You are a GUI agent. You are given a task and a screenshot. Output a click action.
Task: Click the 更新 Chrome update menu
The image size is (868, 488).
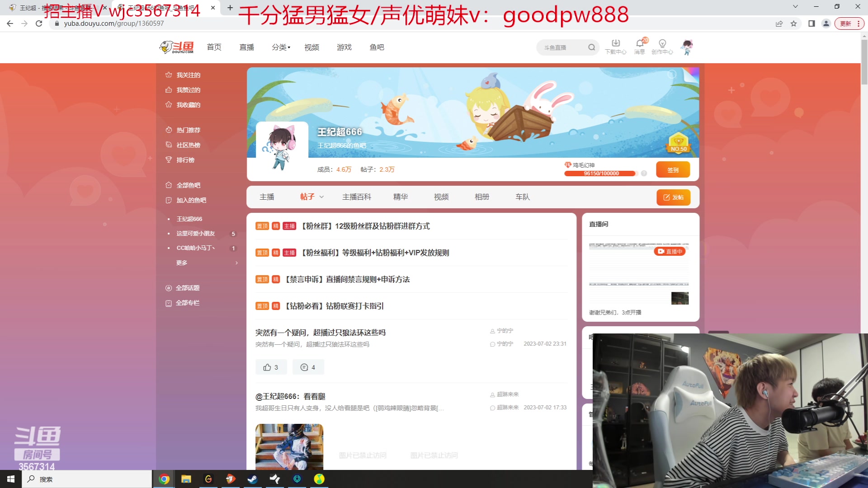(849, 23)
